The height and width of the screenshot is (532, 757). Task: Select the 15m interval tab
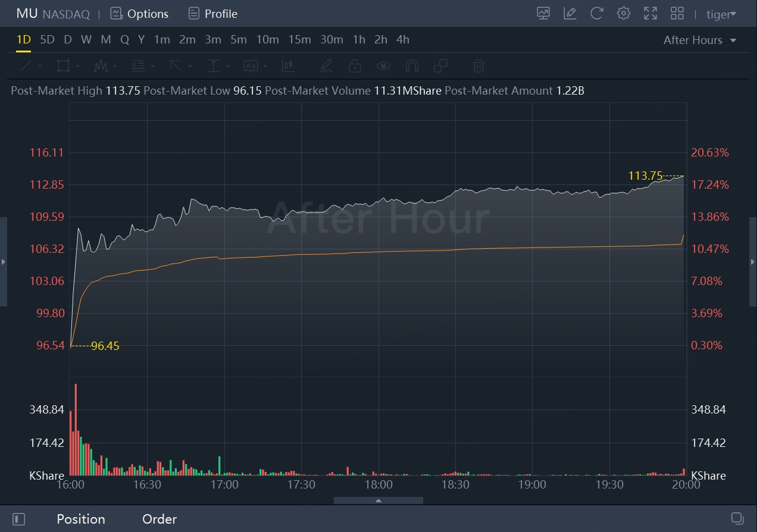(x=299, y=40)
